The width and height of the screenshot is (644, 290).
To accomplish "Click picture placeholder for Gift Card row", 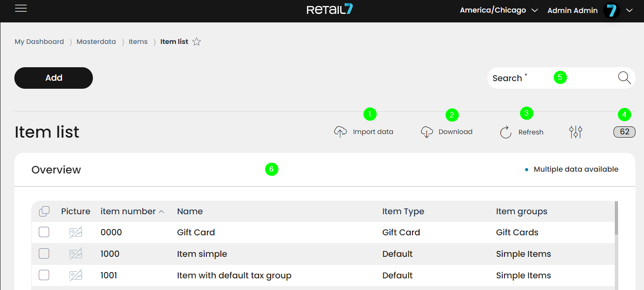I will [x=76, y=232].
